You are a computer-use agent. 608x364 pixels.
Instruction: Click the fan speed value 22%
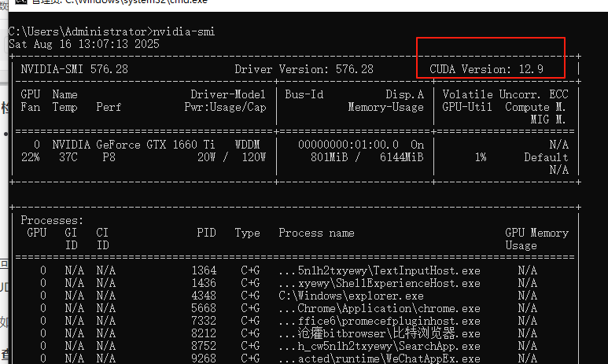[30, 157]
